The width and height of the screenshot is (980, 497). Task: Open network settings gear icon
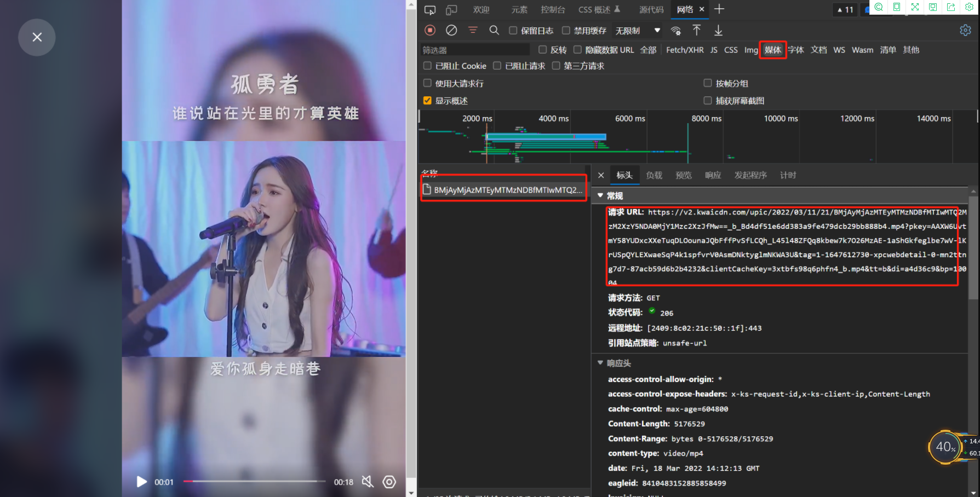tap(965, 30)
